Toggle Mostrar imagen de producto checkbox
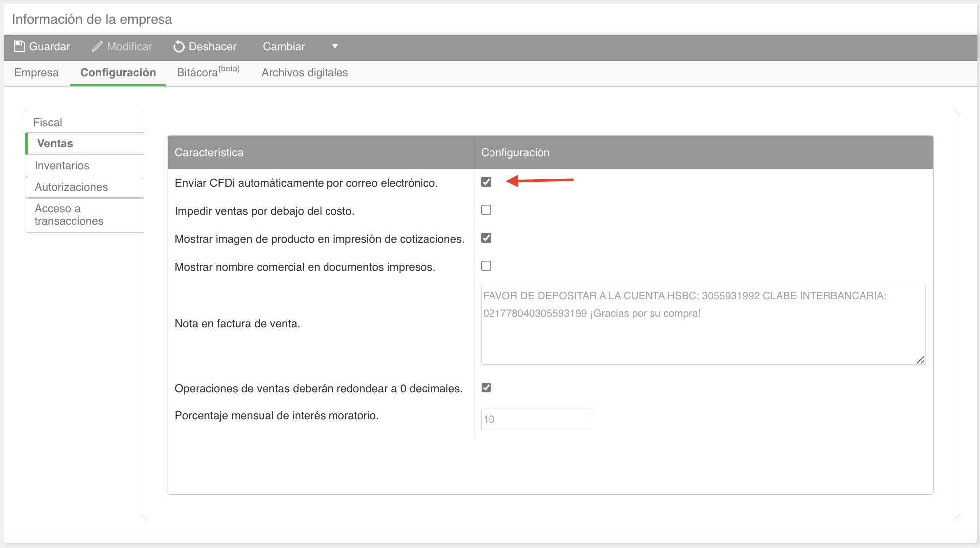Image resolution: width=980 pixels, height=548 pixels. (x=486, y=238)
